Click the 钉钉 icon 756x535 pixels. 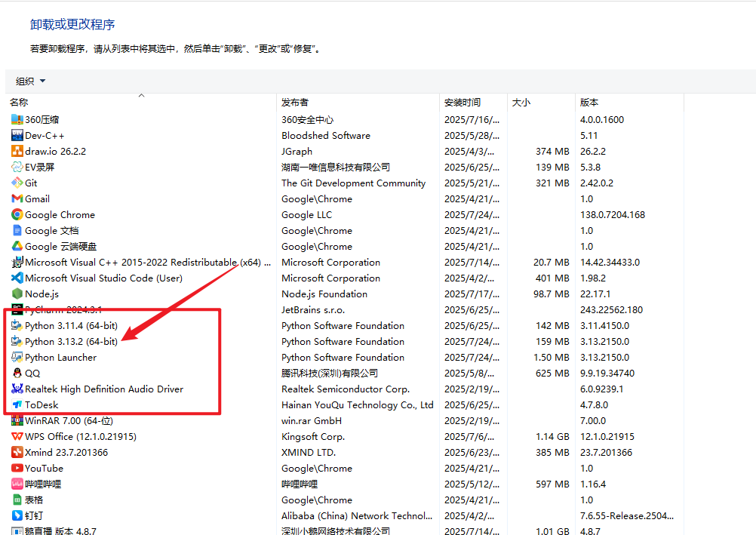coord(17,515)
